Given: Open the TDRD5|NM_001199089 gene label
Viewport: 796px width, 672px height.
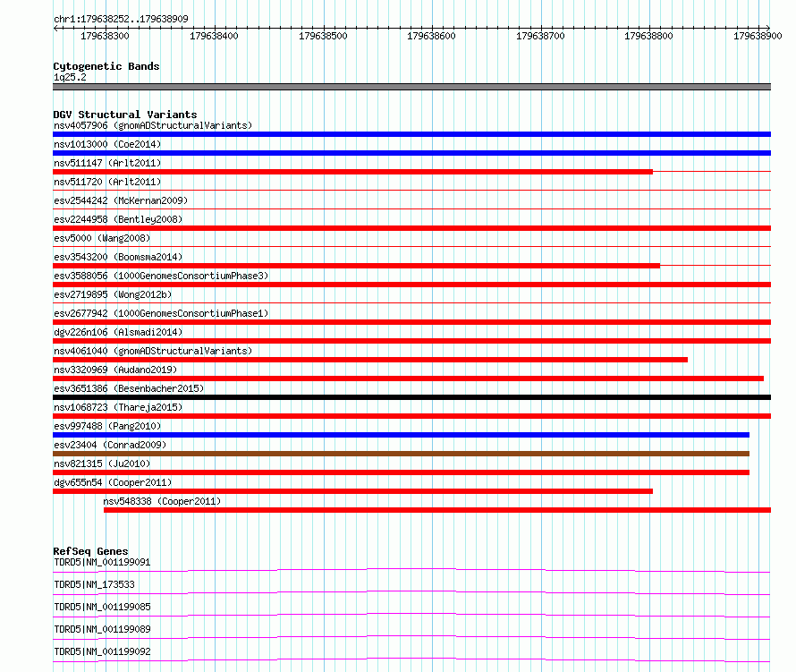Looking at the screenshot, I should point(102,629).
